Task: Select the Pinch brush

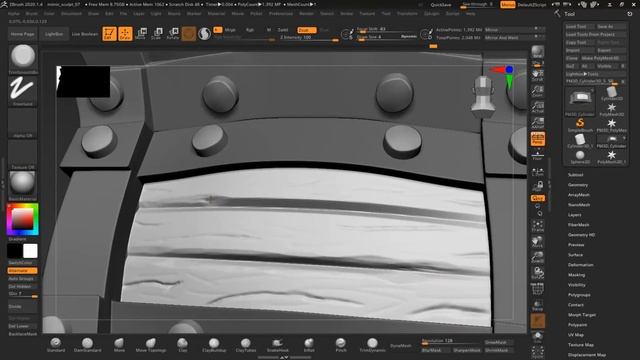Action: coord(341,344)
